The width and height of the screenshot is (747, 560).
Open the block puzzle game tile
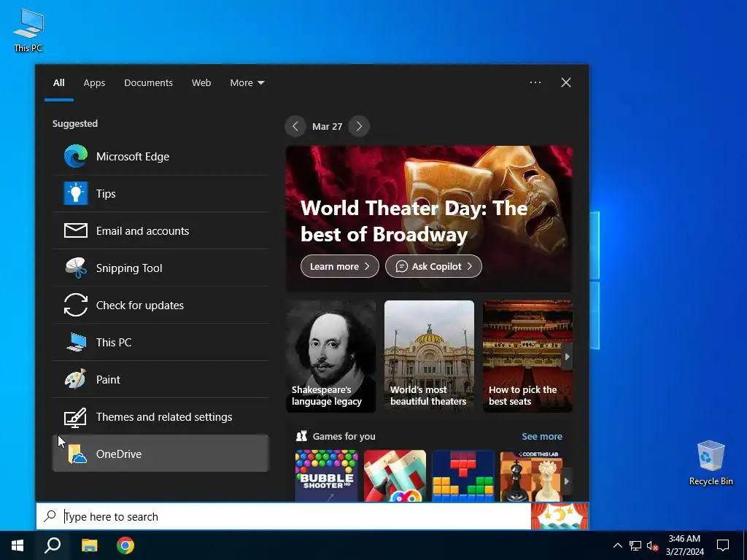pyautogui.click(x=463, y=475)
